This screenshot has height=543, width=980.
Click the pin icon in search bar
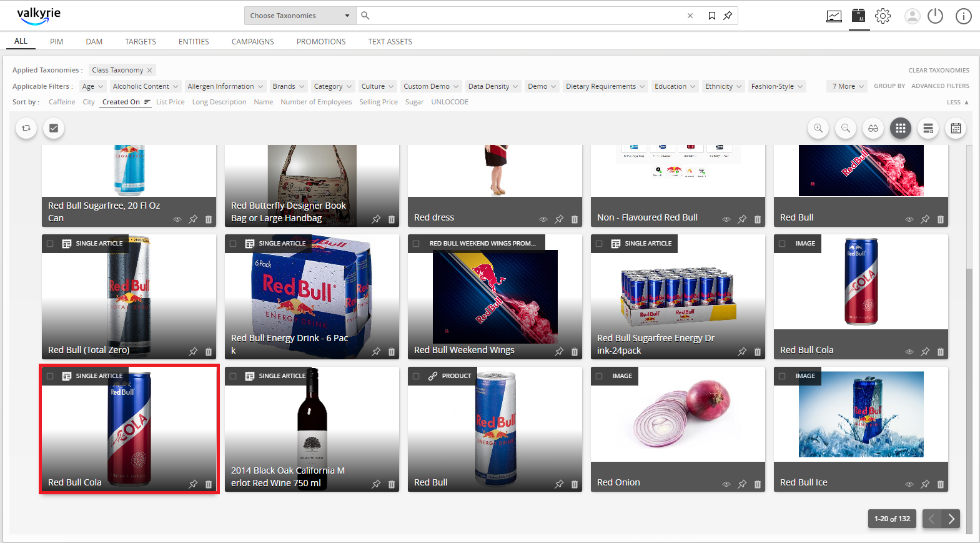[728, 16]
